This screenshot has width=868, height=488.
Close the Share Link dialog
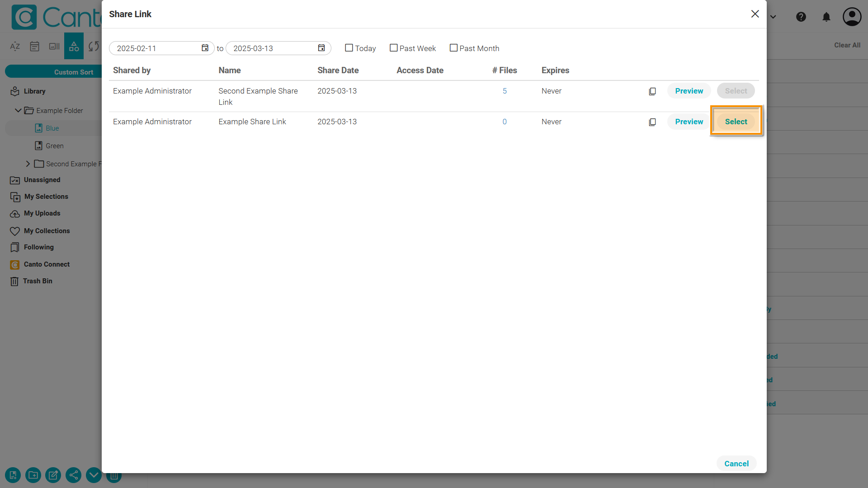[755, 14]
